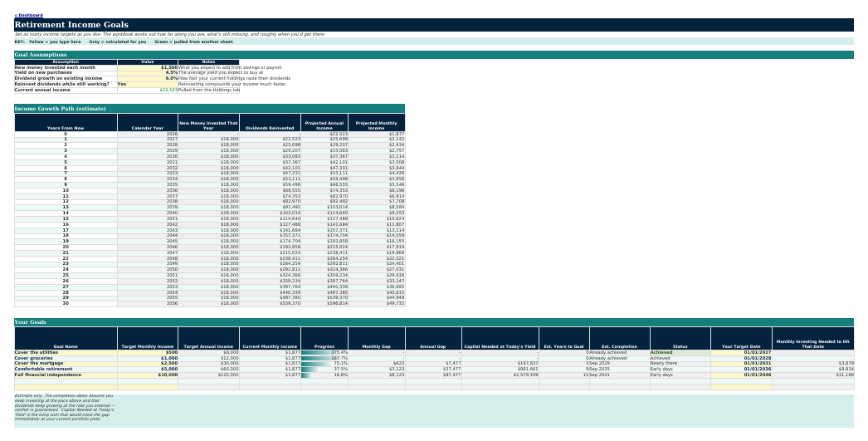
Task: Edit the $10,000 target monthly income
Action: (x=147, y=375)
